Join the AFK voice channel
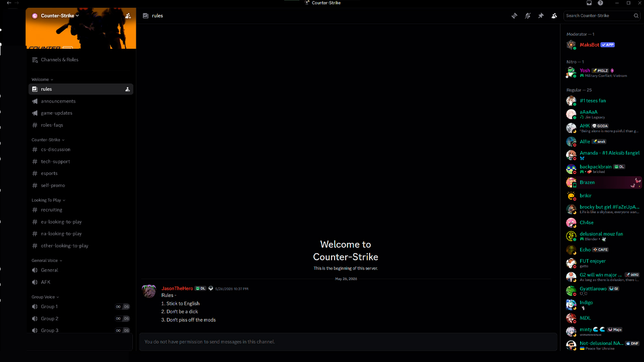This screenshot has width=644, height=362. click(x=81, y=282)
